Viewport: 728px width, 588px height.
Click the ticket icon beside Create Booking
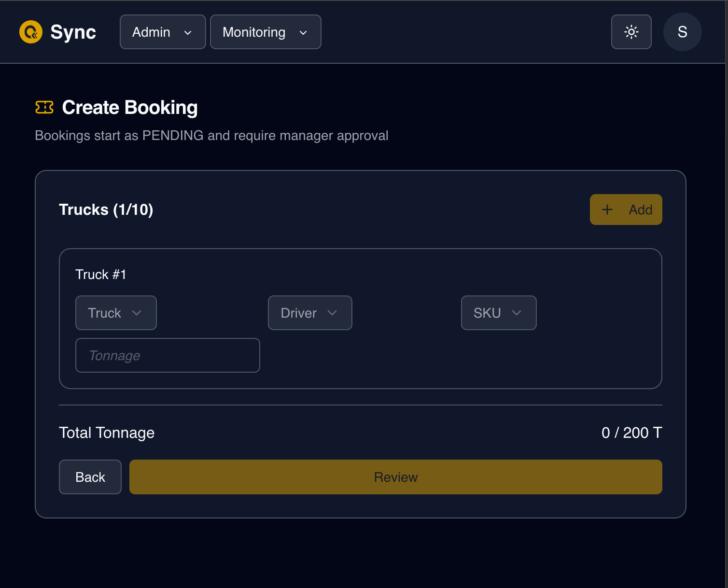pos(44,107)
